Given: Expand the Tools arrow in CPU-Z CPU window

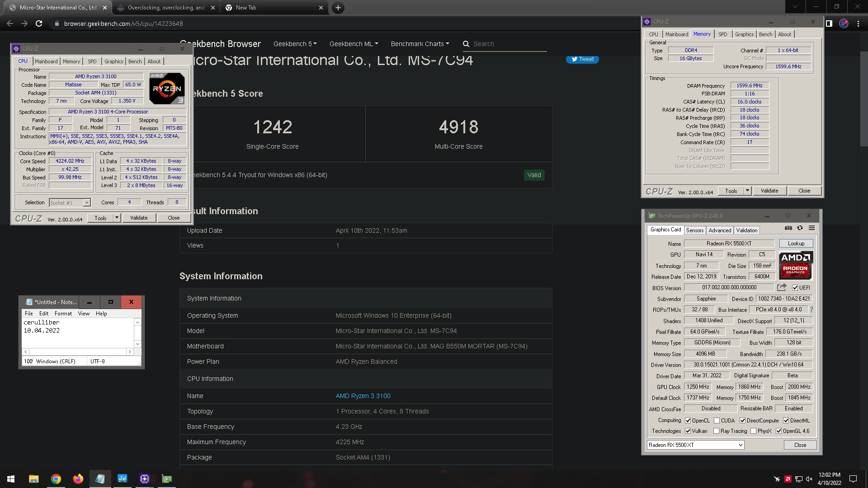Looking at the screenshot, I should pos(117,218).
